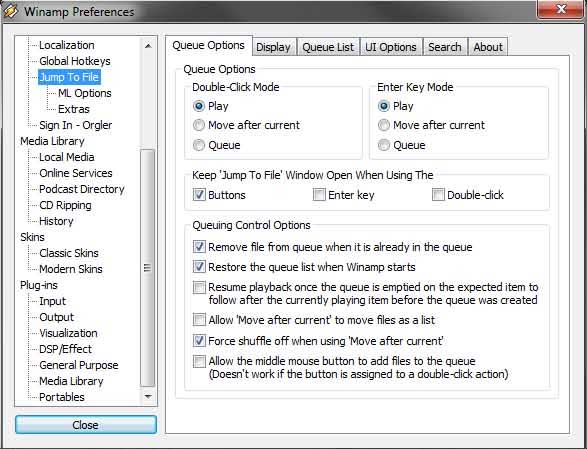The height and width of the screenshot is (449, 587).
Task: Select the Media Library category heading
Action: (52, 141)
